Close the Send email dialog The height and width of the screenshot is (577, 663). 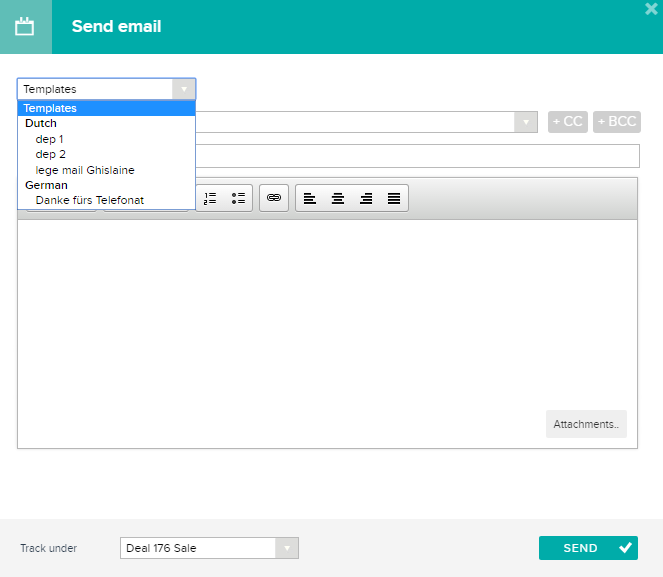click(651, 9)
